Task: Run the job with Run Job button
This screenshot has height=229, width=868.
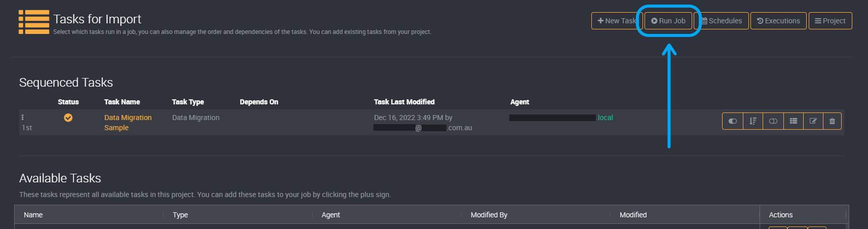Action: tap(668, 21)
